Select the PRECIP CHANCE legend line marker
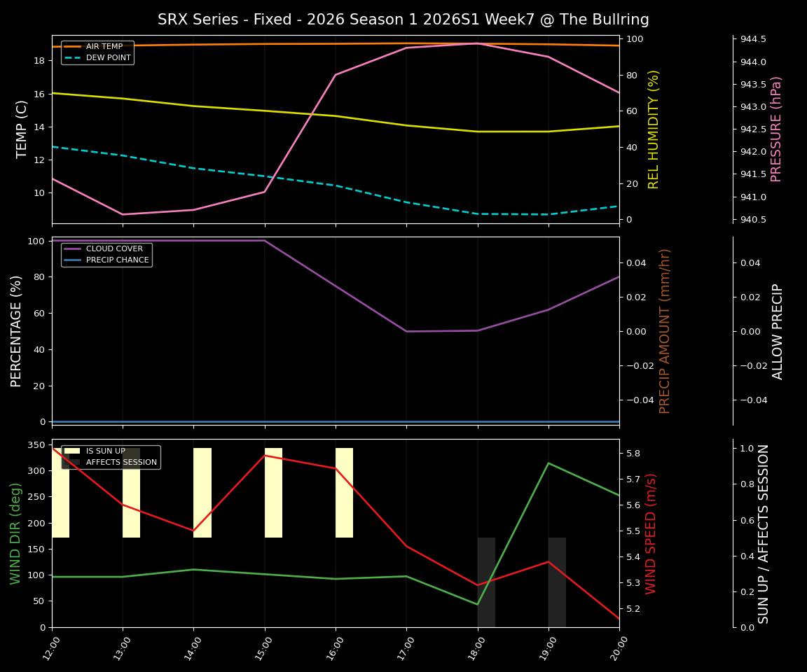The height and width of the screenshot is (672, 807). 74,259
